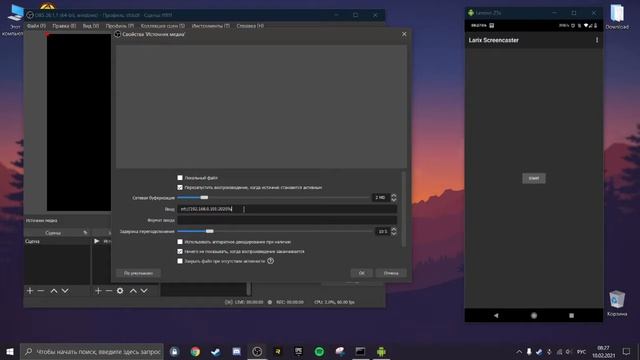Click the Отмена (Cancel) button
Screen dimensions: 640x360
391,273
